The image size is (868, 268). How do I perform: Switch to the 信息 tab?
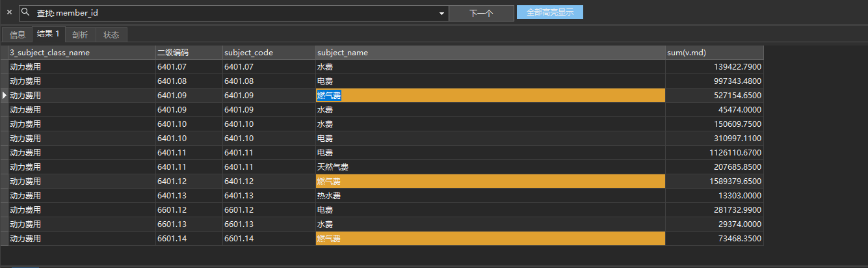(18, 35)
